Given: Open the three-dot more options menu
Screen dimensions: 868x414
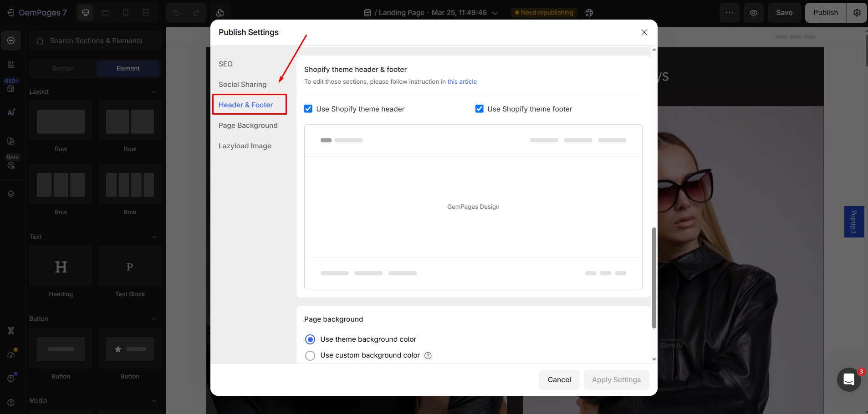Looking at the screenshot, I should pos(730,13).
